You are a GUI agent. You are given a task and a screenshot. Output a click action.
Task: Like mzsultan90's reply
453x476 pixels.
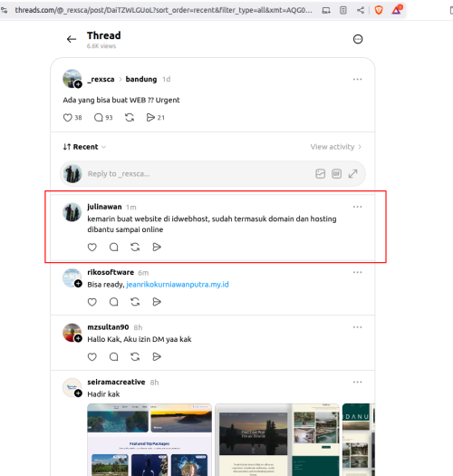tap(92, 356)
